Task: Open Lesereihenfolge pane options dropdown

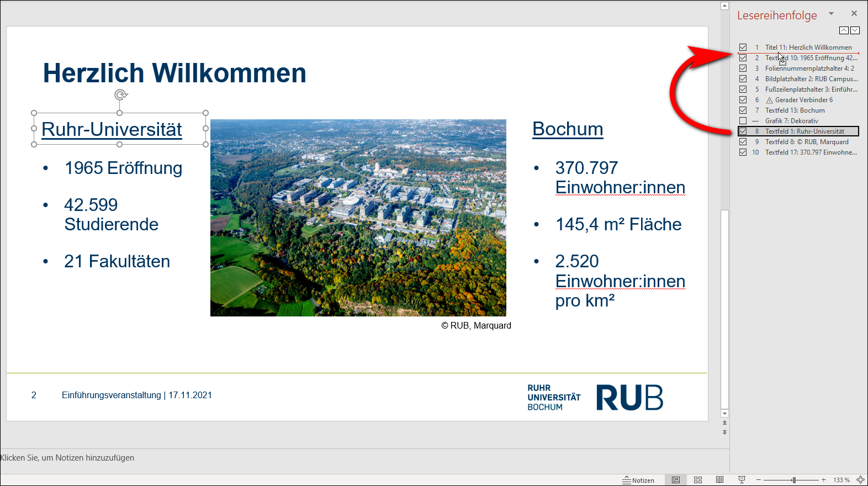Action: 831,14
